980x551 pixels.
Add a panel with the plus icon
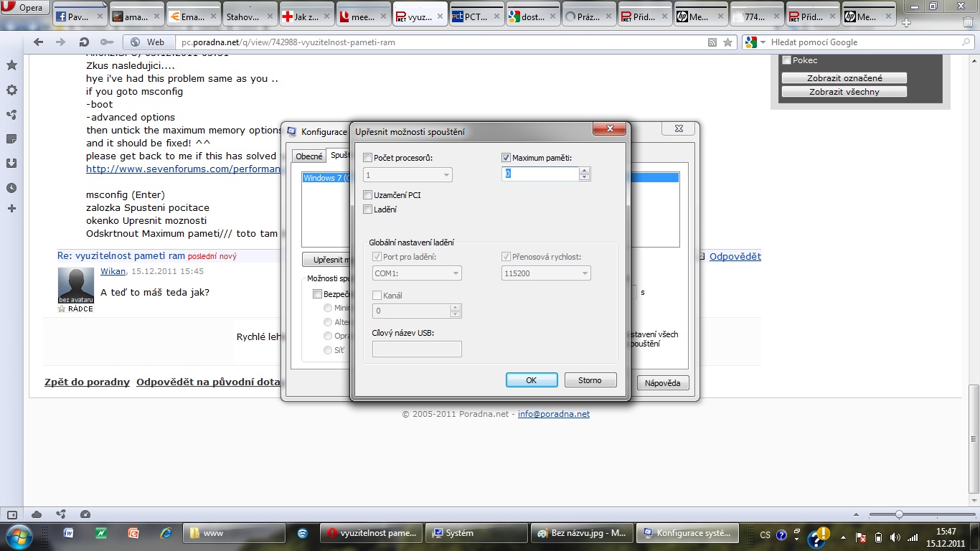[11, 209]
